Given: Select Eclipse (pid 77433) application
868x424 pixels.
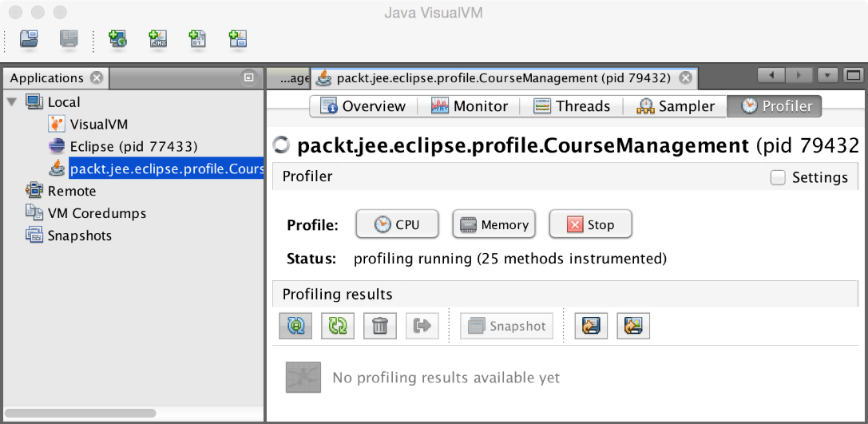Looking at the screenshot, I should 133,147.
